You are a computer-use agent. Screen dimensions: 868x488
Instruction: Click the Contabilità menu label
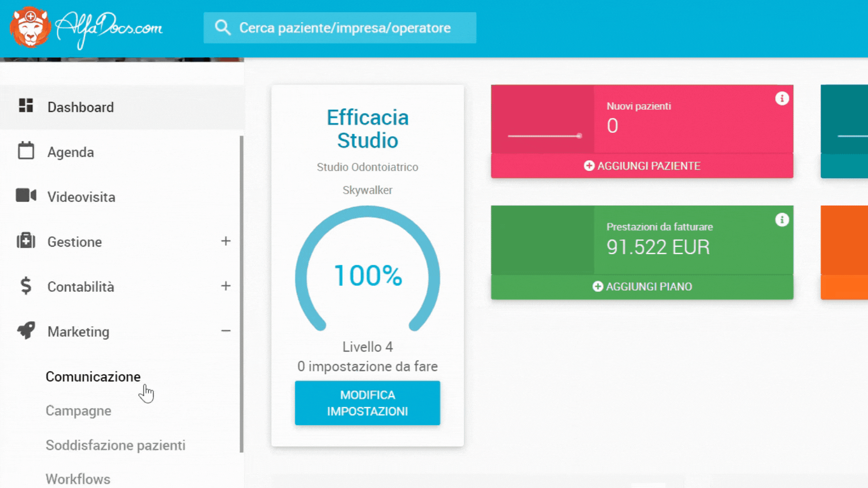click(x=80, y=287)
